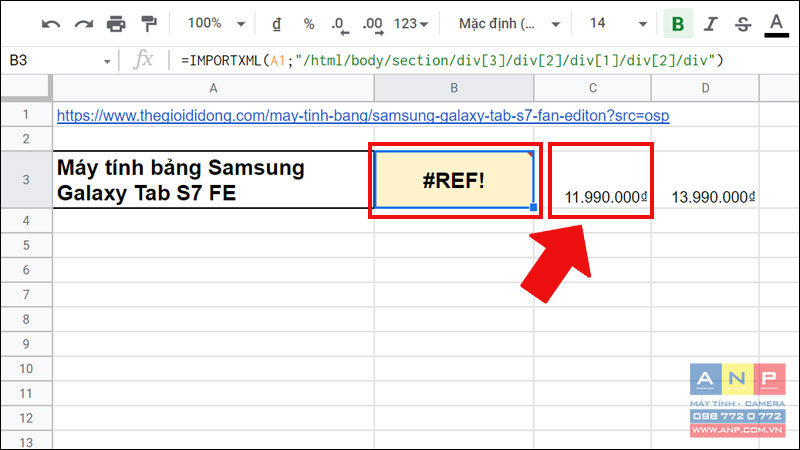The height and width of the screenshot is (450, 800).
Task: Toggle strikethrough formatting
Action: [743, 24]
